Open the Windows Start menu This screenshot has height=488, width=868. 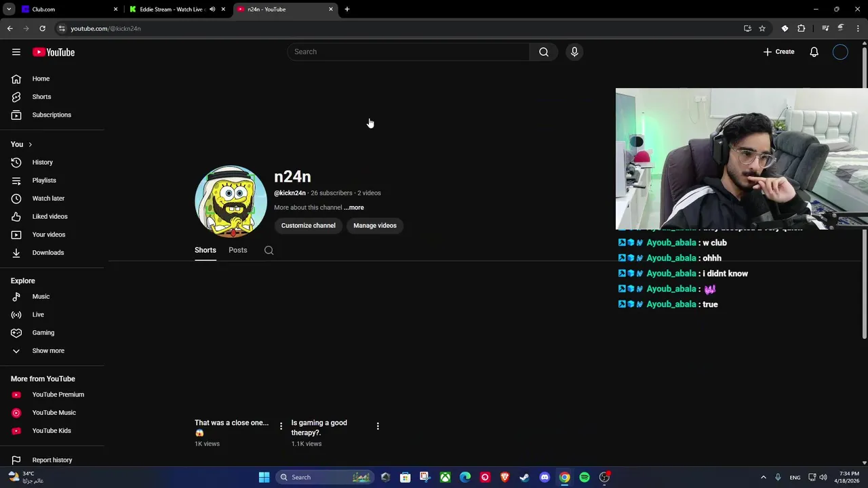264,477
